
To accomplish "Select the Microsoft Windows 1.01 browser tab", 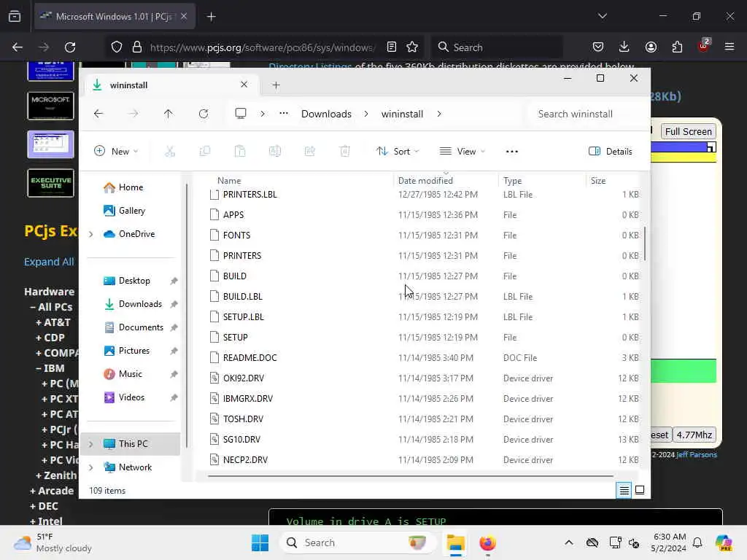I will point(115,17).
